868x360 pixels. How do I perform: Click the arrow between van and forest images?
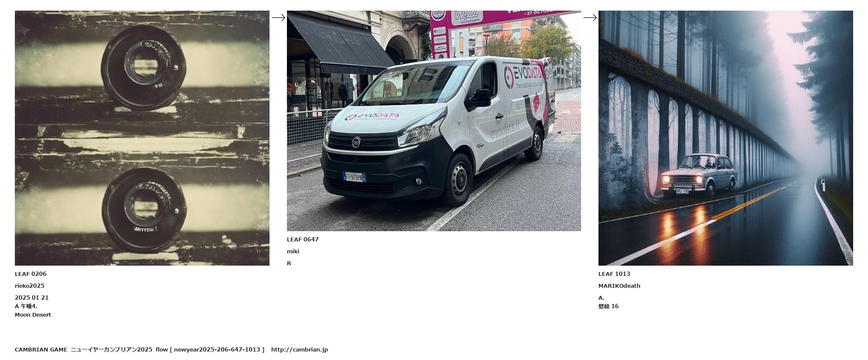pyautogui.click(x=590, y=18)
